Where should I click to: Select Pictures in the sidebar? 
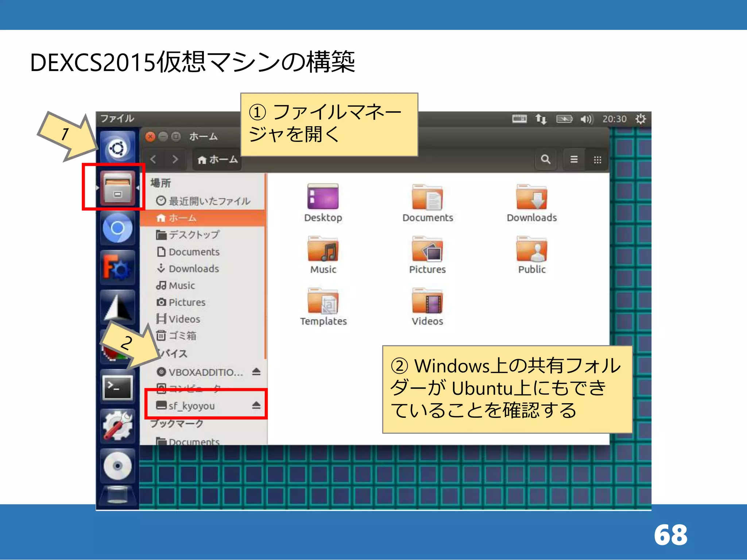click(203, 302)
